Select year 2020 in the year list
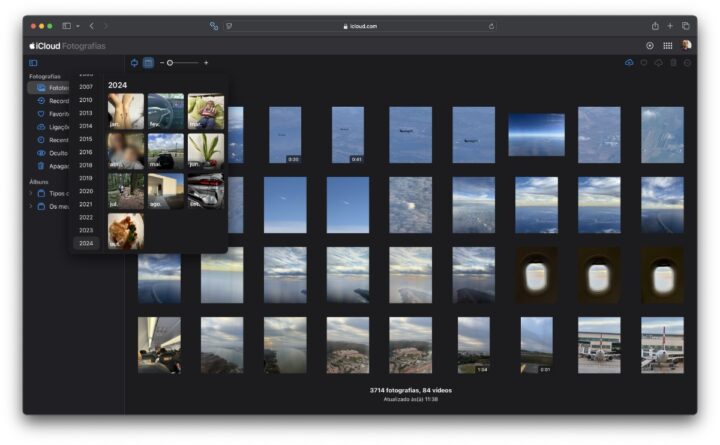The width and height of the screenshot is (720, 445). coord(86,191)
